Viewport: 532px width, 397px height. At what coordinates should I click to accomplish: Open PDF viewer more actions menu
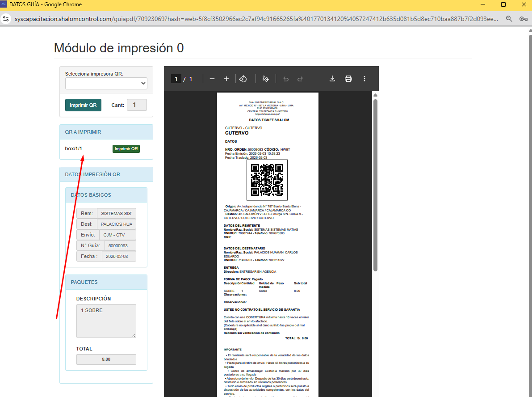[364, 79]
